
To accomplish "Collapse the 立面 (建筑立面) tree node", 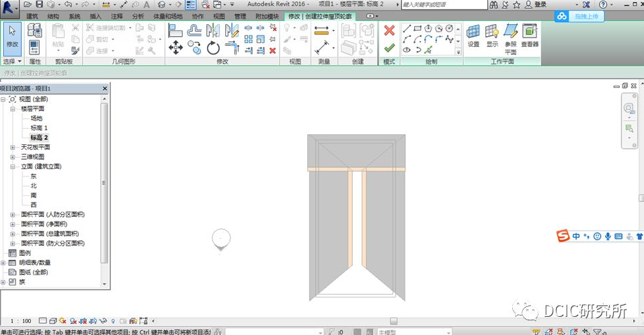I will 12,166.
